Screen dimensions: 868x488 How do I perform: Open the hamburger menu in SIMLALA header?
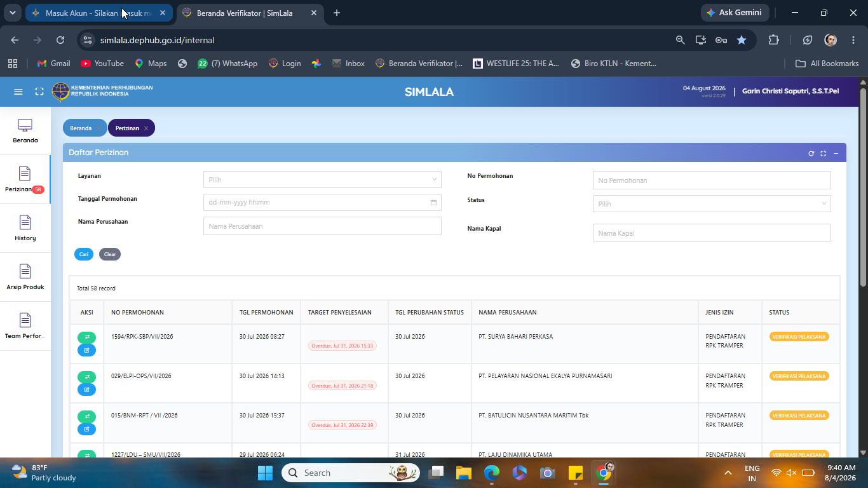tap(18, 91)
